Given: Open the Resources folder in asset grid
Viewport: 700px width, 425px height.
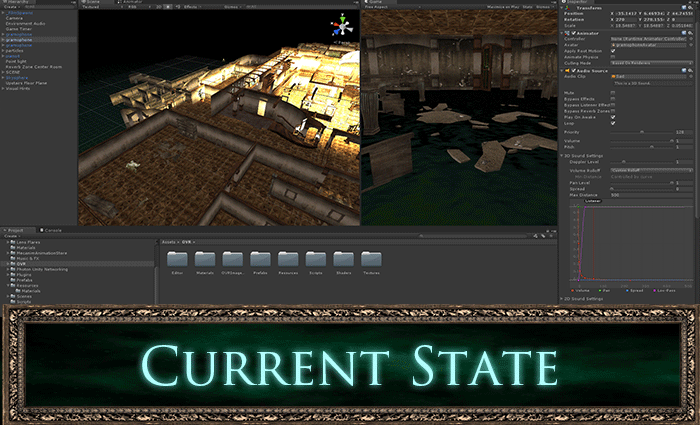Looking at the screenshot, I should click(288, 258).
